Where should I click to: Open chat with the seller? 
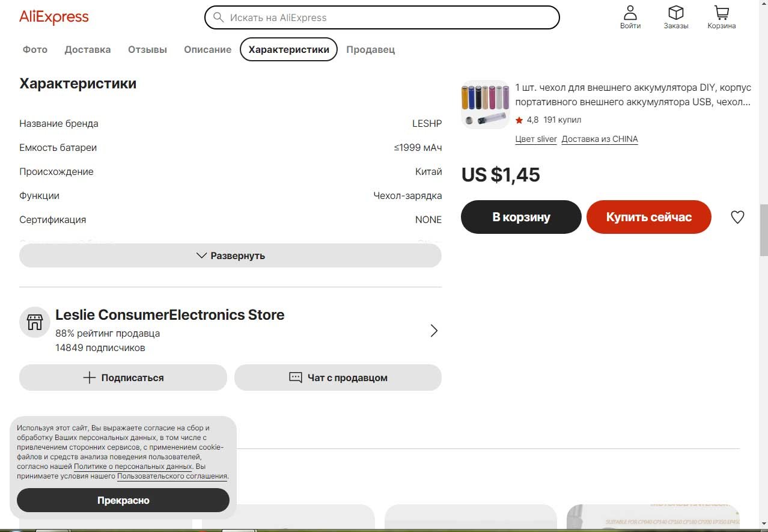point(338,378)
